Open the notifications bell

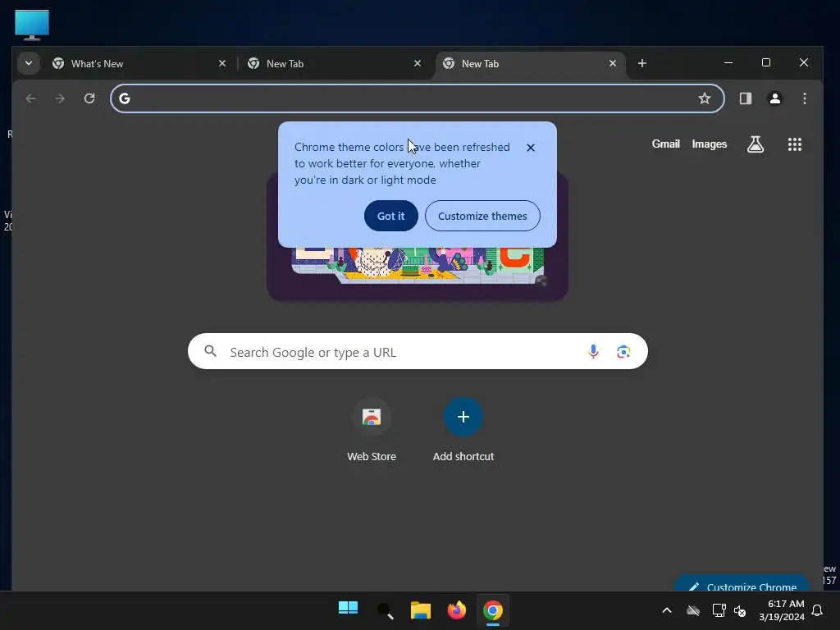pyautogui.click(x=818, y=610)
